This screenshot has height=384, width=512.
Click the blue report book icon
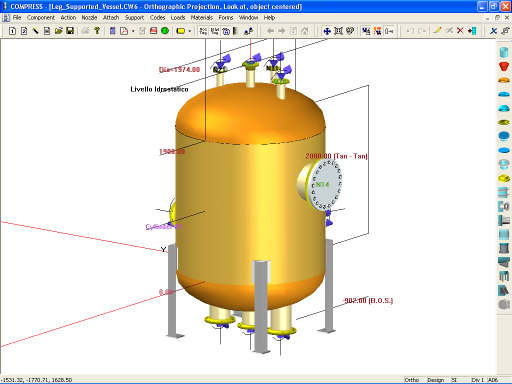[112, 31]
